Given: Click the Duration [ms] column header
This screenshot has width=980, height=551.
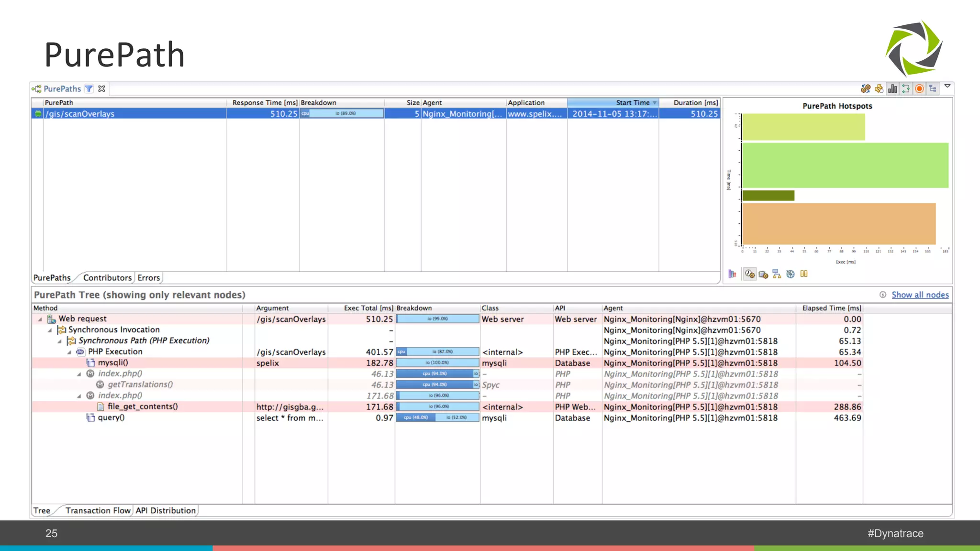Looking at the screenshot, I should pos(690,103).
